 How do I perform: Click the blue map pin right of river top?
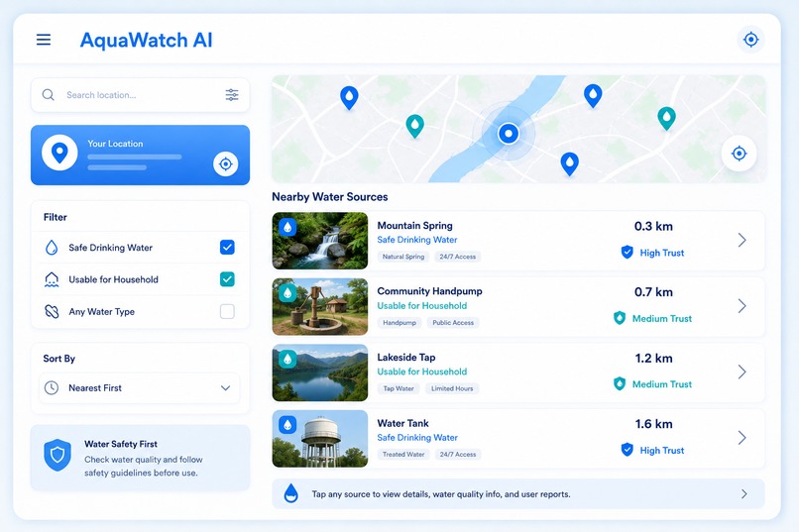pos(593,96)
